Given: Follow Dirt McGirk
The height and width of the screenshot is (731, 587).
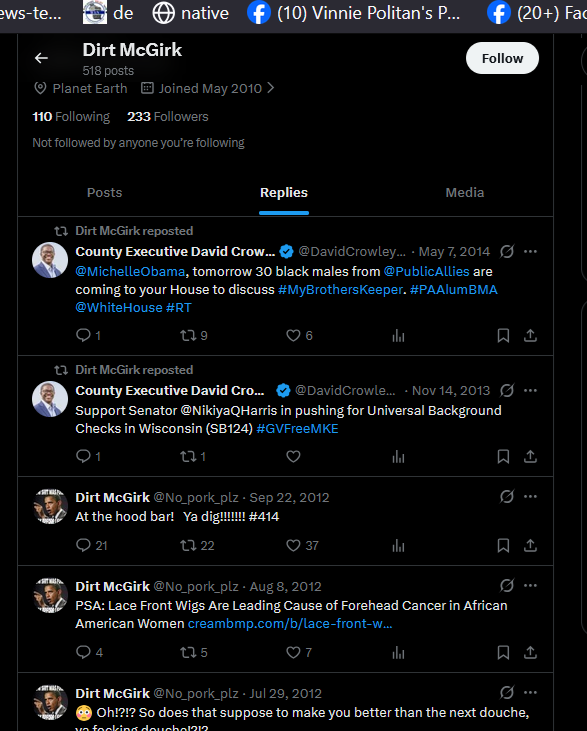Looking at the screenshot, I should (x=502, y=58).
